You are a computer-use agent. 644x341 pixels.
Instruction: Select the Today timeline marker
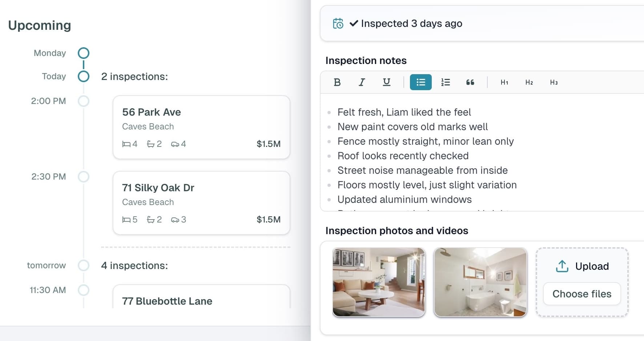click(x=84, y=76)
